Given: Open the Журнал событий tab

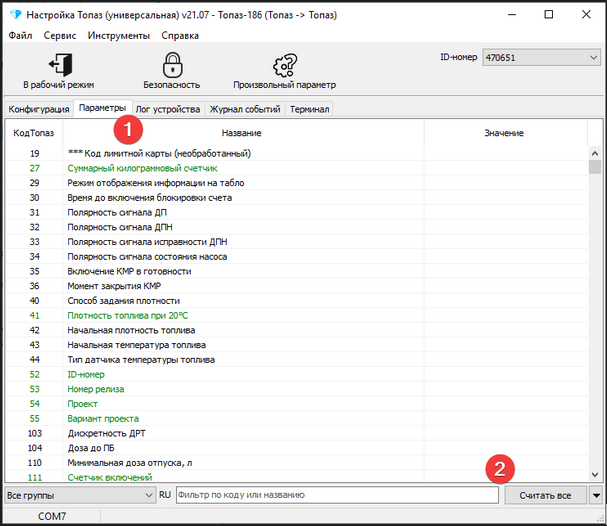Looking at the screenshot, I should tap(245, 109).
